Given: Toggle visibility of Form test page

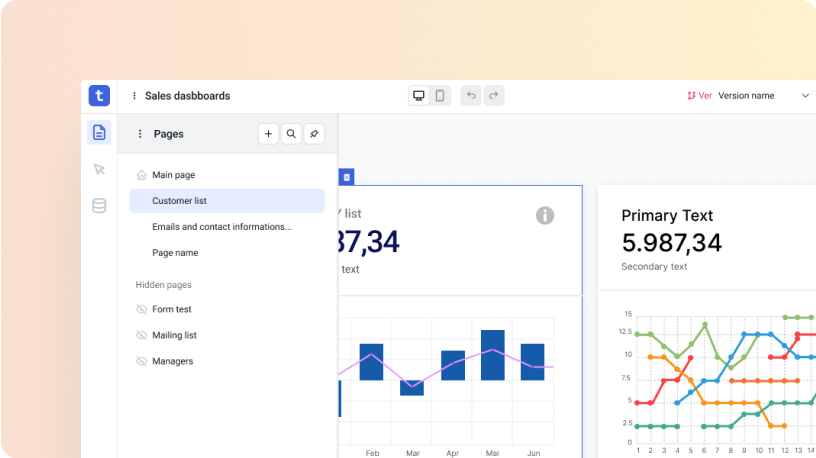Looking at the screenshot, I should point(141,309).
